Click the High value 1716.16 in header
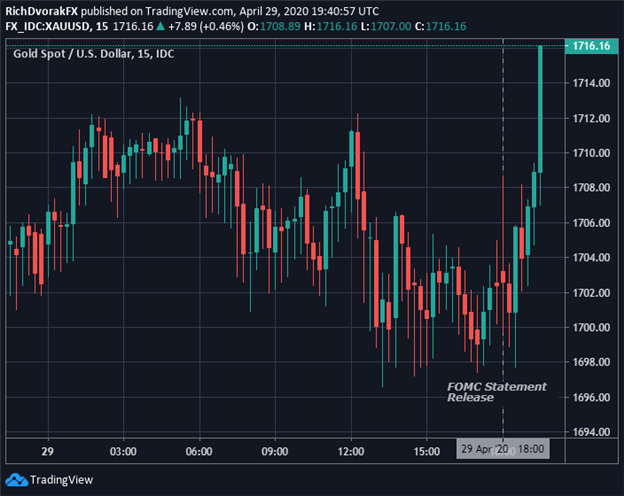This screenshot has width=624, height=496. point(337,27)
